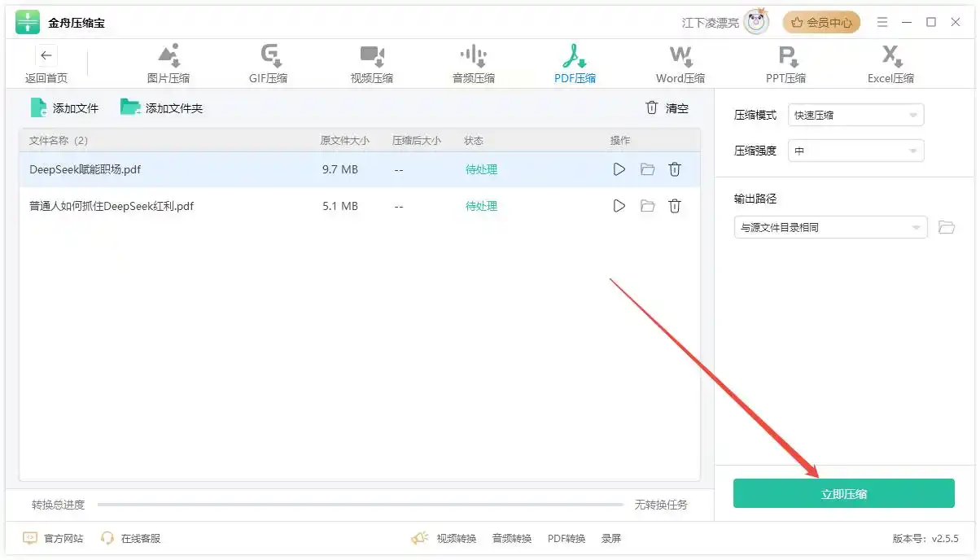Open the Excel压缩 tab

point(890,64)
